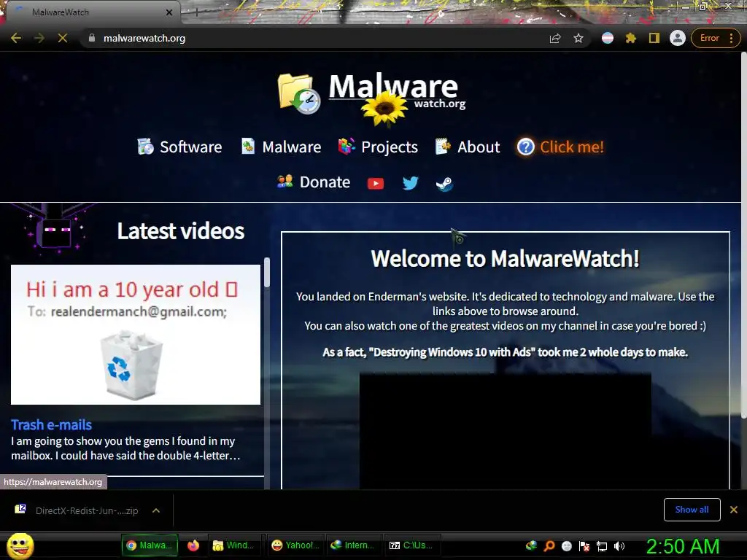
Task: Click the share page icon in address bar
Action: click(555, 38)
